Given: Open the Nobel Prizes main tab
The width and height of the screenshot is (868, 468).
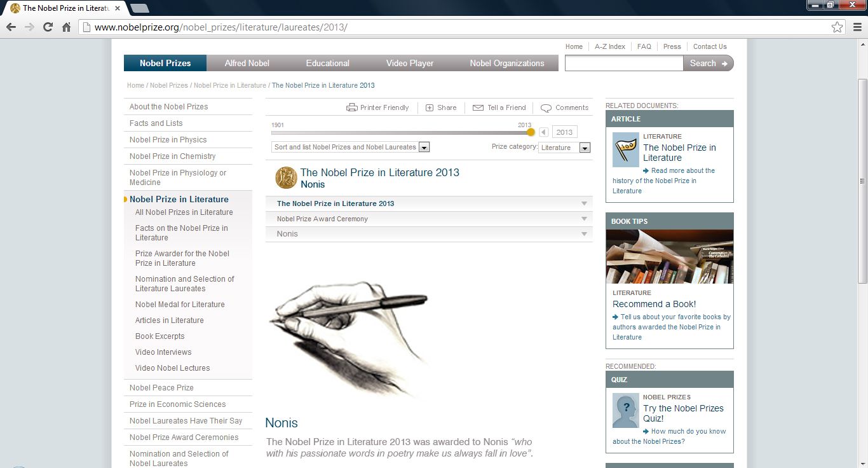Looking at the screenshot, I should click(x=165, y=63).
